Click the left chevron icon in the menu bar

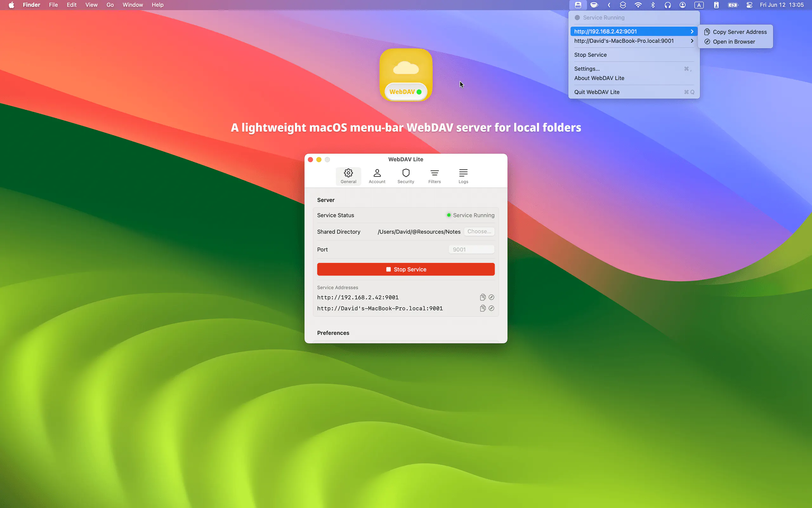(x=609, y=5)
